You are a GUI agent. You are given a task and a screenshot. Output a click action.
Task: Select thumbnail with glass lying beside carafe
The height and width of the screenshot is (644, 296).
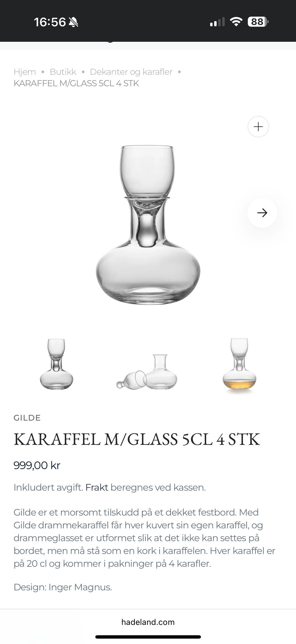(147, 372)
